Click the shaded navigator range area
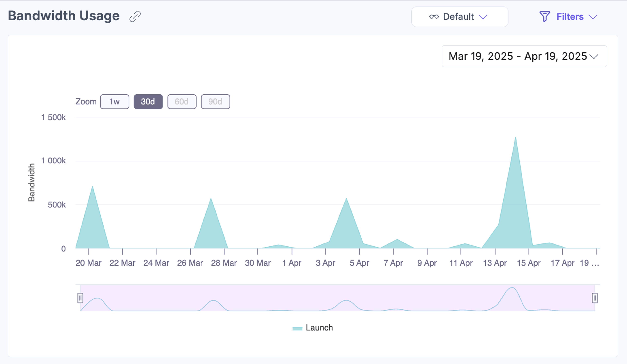The image size is (627, 364). click(337, 298)
